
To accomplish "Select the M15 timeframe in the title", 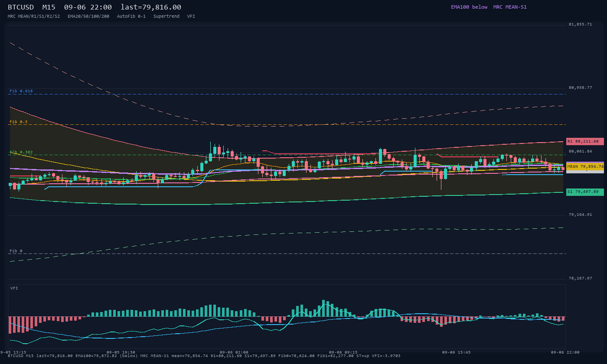I will pyautogui.click(x=50, y=7).
